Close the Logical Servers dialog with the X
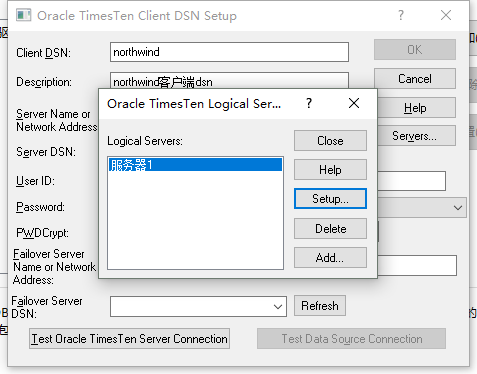 [x=354, y=103]
